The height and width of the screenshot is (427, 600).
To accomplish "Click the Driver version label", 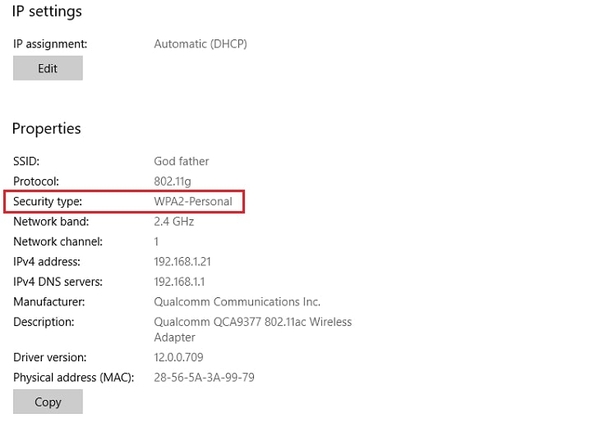I will 50,357.
